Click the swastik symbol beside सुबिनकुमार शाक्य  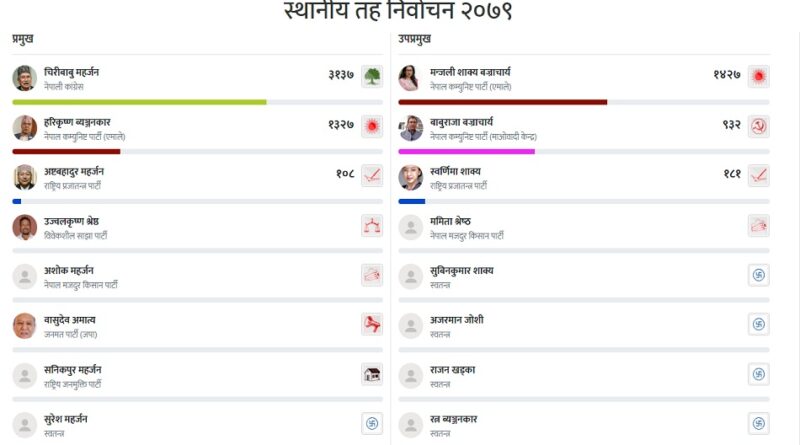pyautogui.click(x=758, y=275)
